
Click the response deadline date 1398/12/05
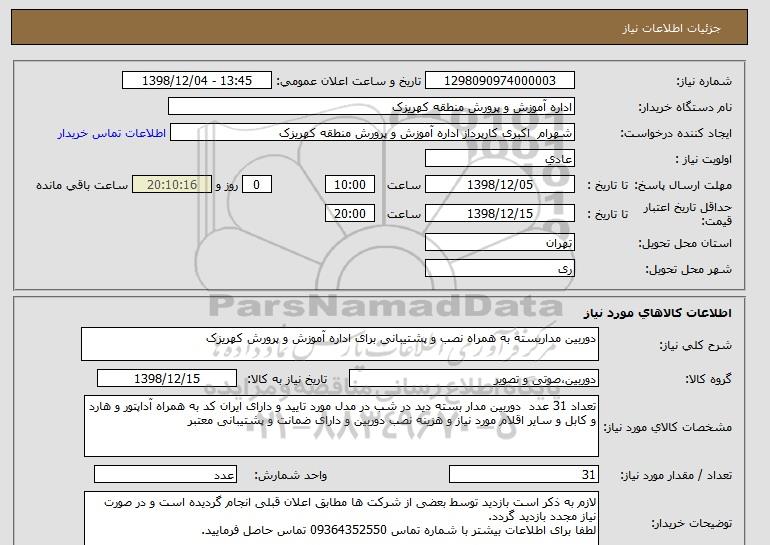(499, 185)
